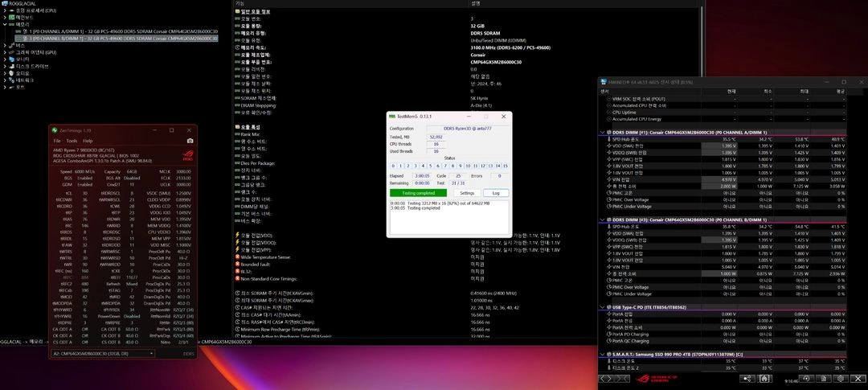Screen dimensions: 868x390
Task: Click the CMP64GX5M2B6000C30 module part number value
Action: [495, 62]
